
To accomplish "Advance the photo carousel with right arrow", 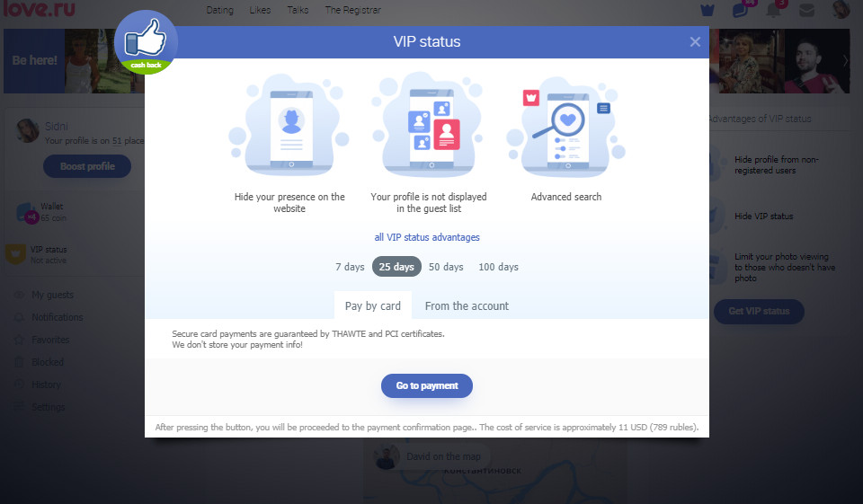I will [845, 61].
